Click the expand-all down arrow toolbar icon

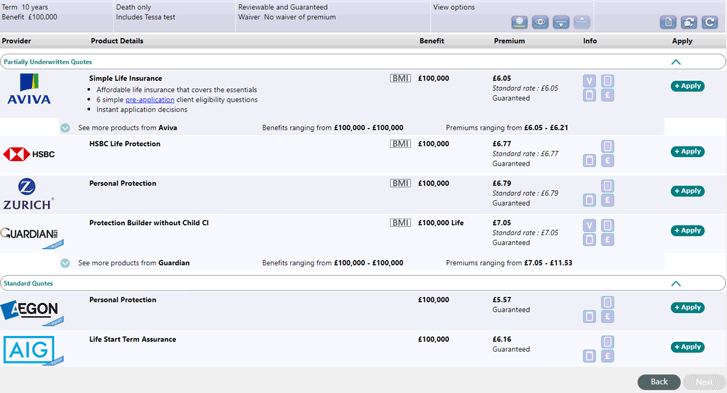pyautogui.click(x=561, y=22)
